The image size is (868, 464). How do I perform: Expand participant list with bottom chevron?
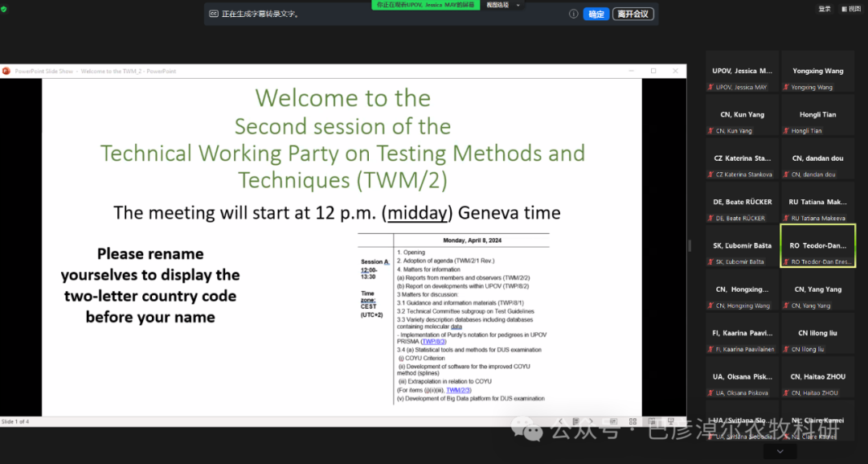click(779, 452)
